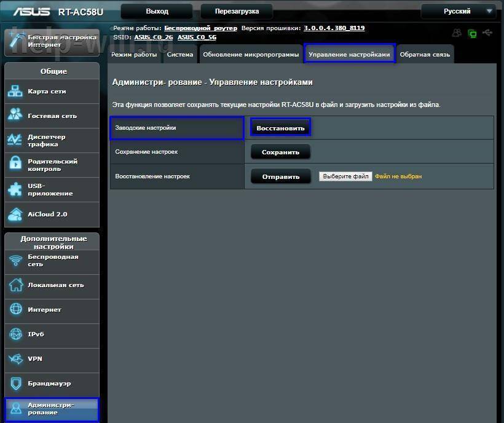Open Гостевая сеть menu item
Viewport: 504px width, 423px height.
point(52,116)
